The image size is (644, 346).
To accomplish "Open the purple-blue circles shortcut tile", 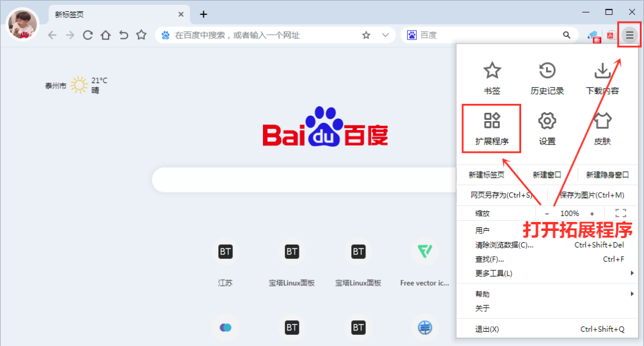I will click(225, 328).
